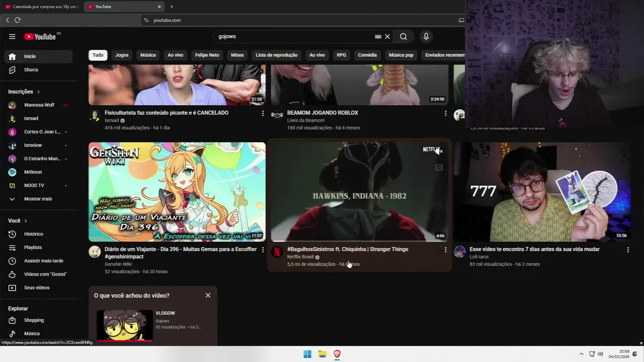Toggle mute icon on Stranger Things preview
Screen dimensions: 644x362
tap(439, 151)
